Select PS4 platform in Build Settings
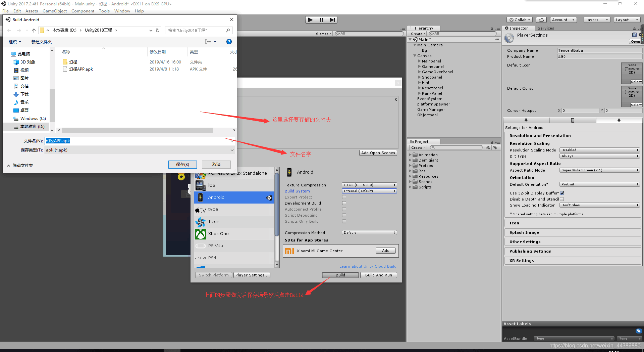The image size is (644, 352). (x=234, y=258)
